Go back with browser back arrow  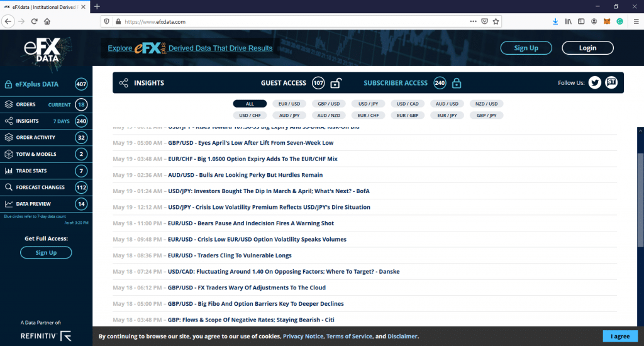(8, 21)
